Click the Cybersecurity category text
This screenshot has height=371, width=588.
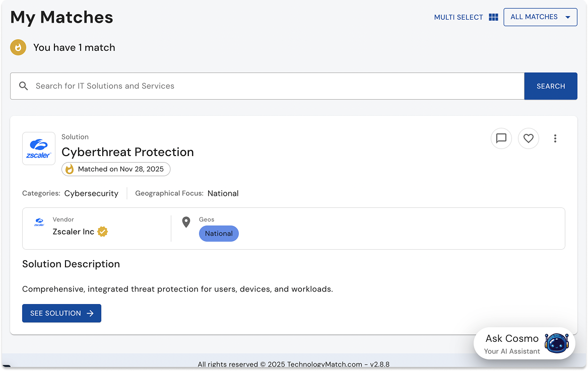(91, 193)
